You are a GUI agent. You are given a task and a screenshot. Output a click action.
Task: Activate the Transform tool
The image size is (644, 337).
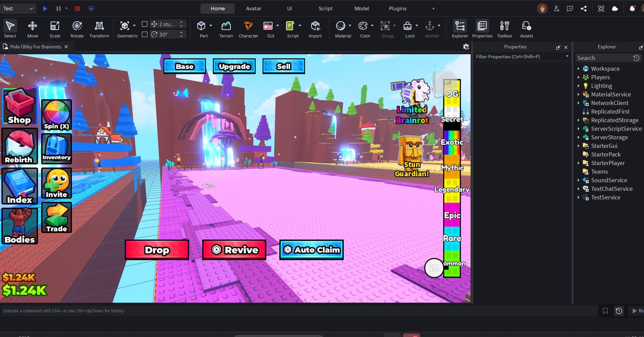tap(99, 29)
